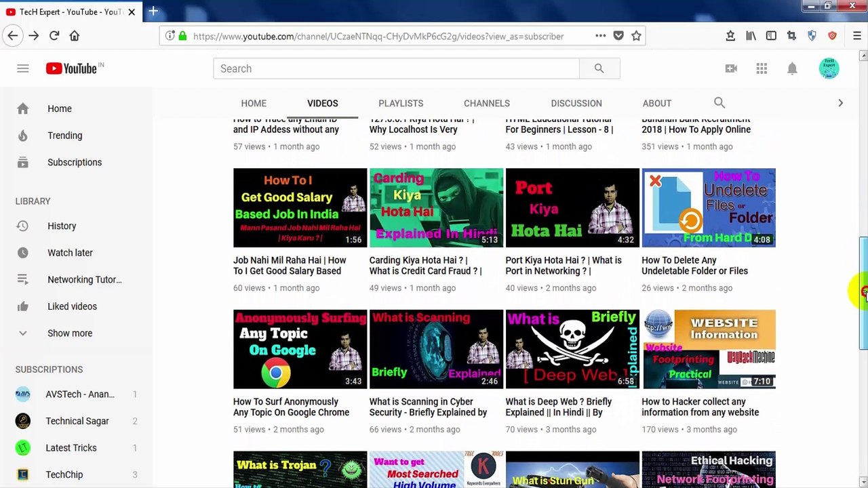Open the ABOUT tab
The height and width of the screenshot is (488, 868).
(657, 103)
